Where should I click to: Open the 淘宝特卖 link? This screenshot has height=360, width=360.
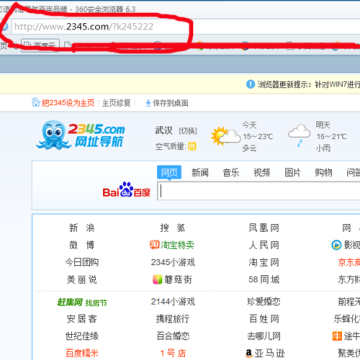pos(177,245)
